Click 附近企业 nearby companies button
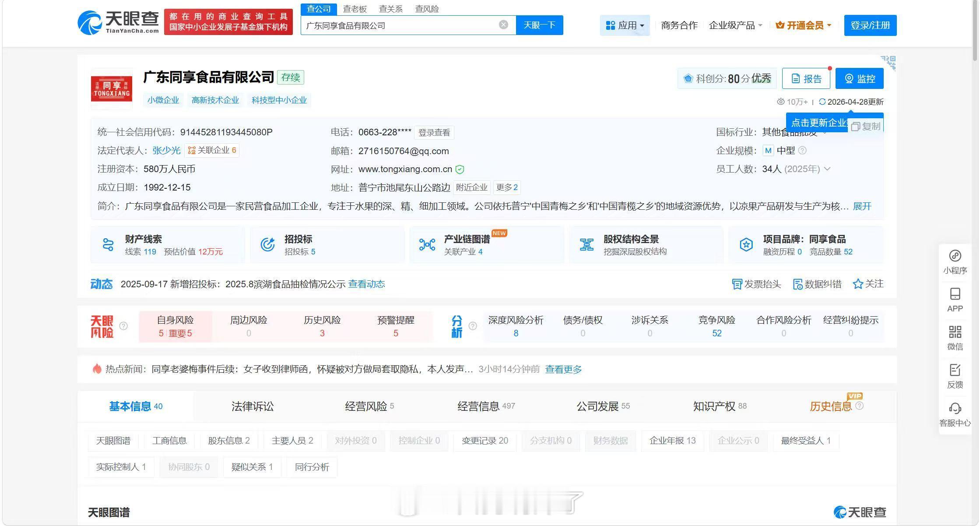Image resolution: width=980 pixels, height=526 pixels. pyautogui.click(x=471, y=188)
